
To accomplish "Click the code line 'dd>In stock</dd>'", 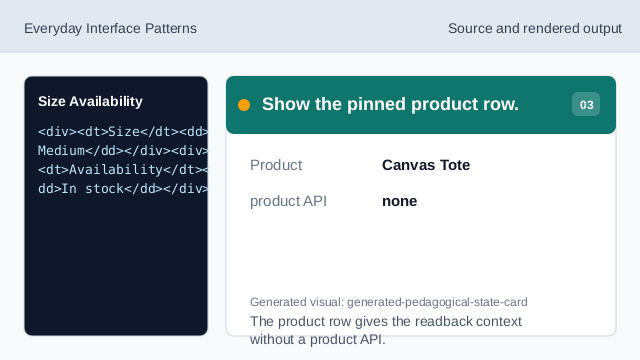I will (123, 189).
